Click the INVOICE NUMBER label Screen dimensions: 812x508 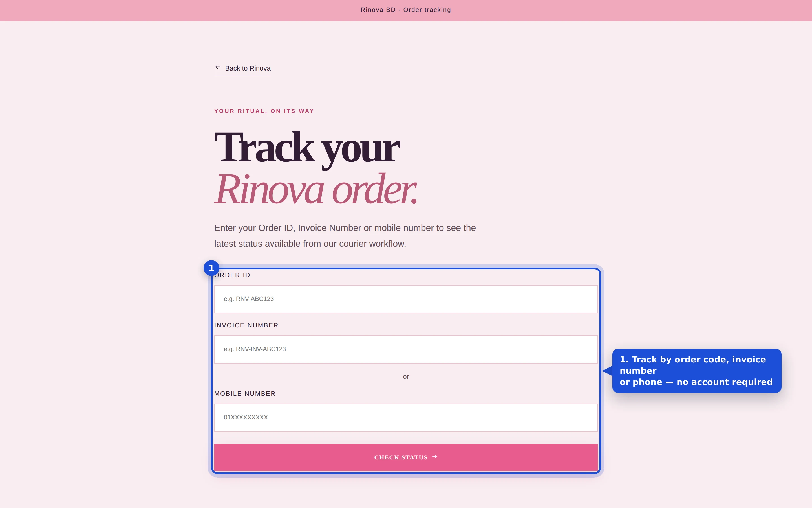click(246, 325)
